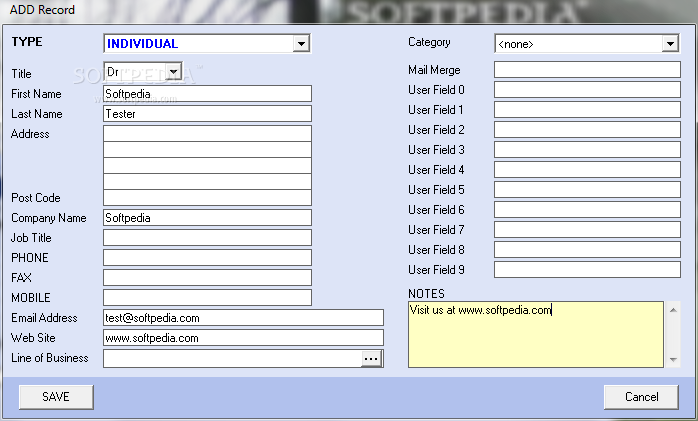Click the SAVE button
Viewport: 698px width, 421px height.
(x=56, y=397)
